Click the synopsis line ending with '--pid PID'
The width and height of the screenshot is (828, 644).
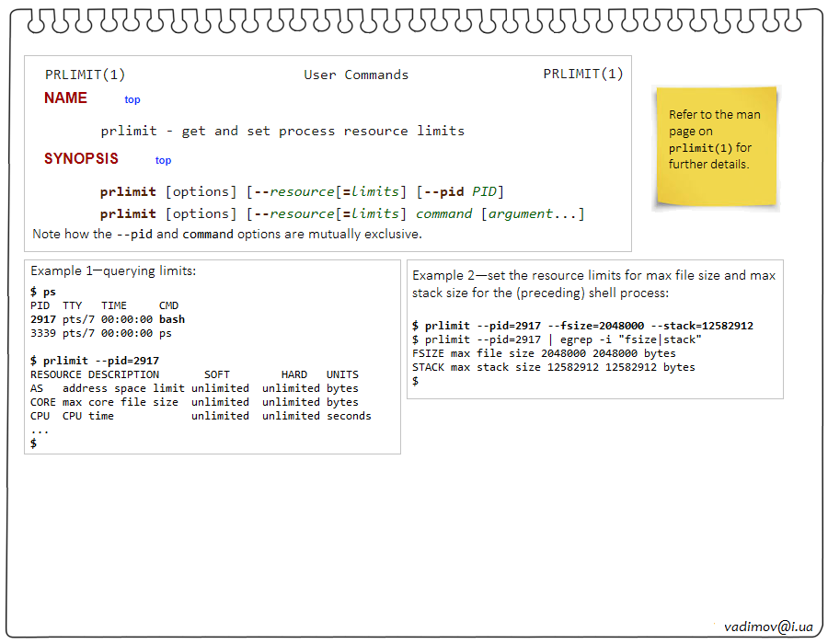point(302,191)
